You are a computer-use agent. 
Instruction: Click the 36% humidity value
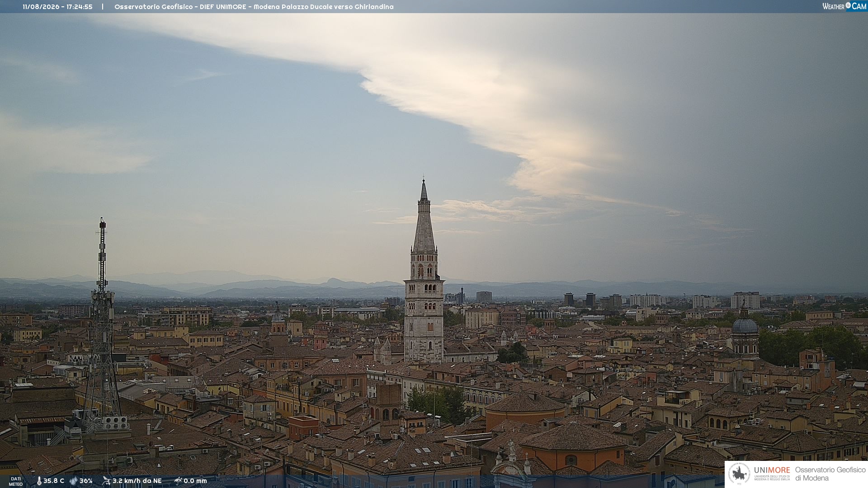[x=86, y=481]
